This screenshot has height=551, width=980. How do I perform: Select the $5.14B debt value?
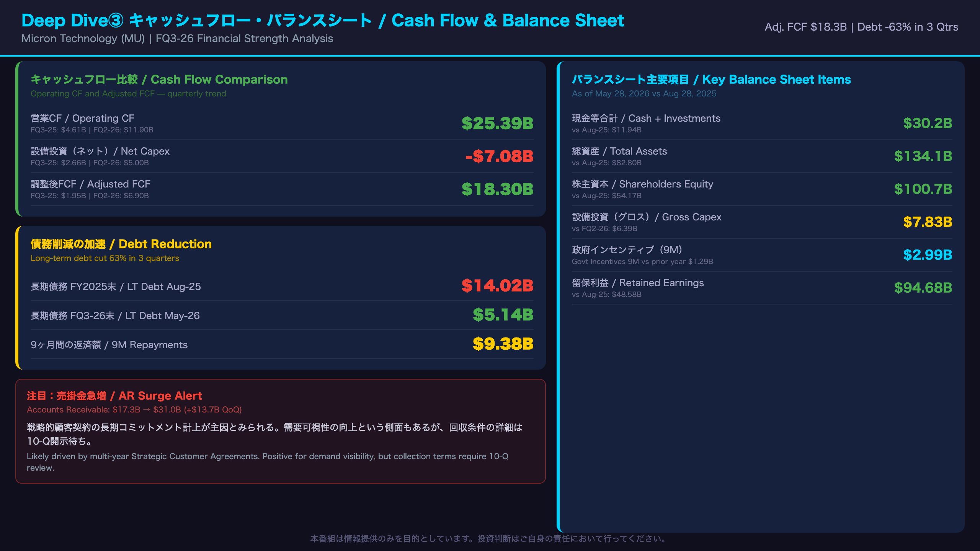[503, 315]
